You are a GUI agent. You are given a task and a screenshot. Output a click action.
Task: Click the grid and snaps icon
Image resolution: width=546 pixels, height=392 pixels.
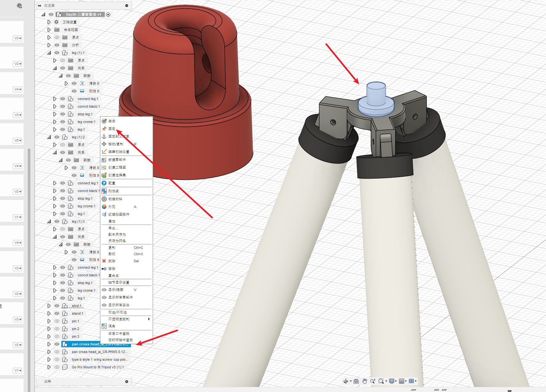click(x=402, y=381)
